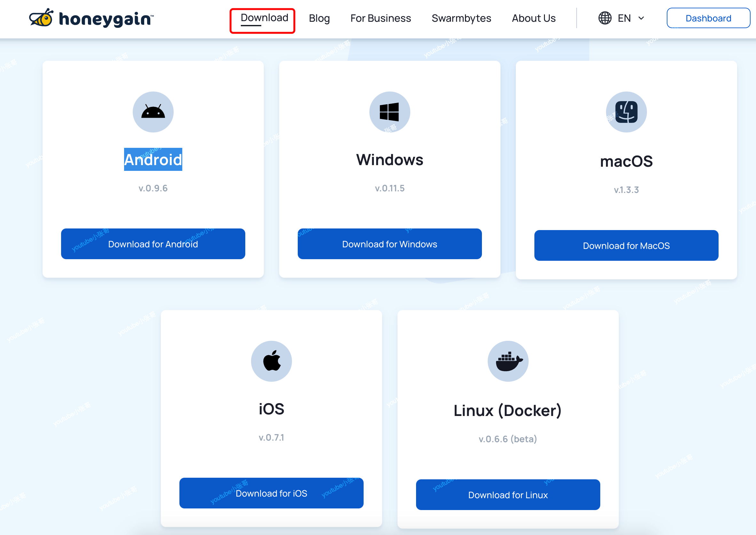Click Download for MacOS button
Image resolution: width=756 pixels, height=535 pixels.
coord(626,245)
